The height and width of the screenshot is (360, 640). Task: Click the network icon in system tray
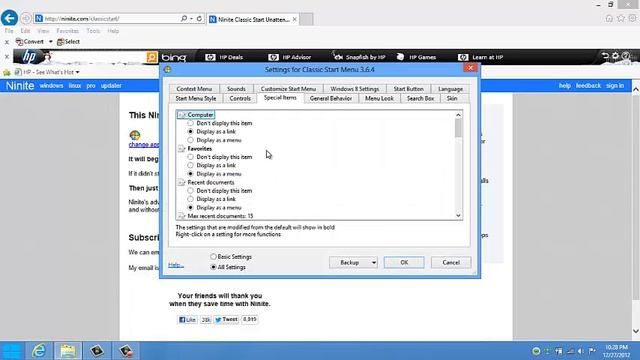click(x=570, y=351)
